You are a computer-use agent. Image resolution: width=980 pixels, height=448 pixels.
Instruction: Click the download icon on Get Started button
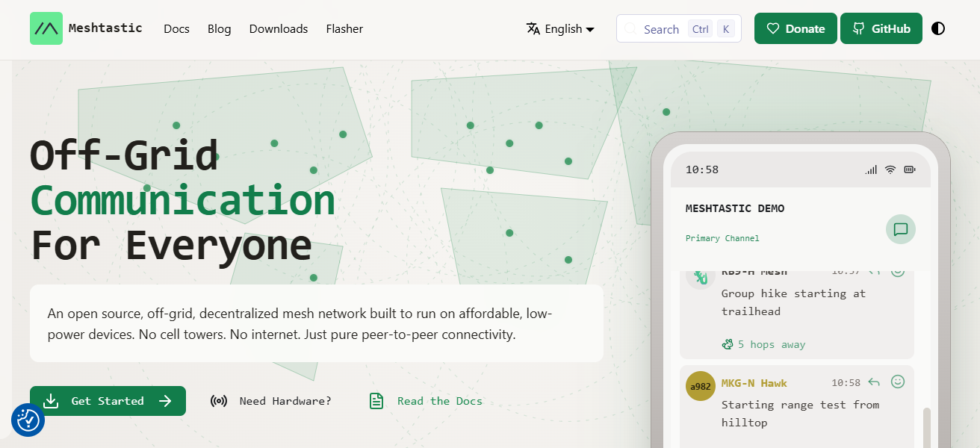pos(51,401)
